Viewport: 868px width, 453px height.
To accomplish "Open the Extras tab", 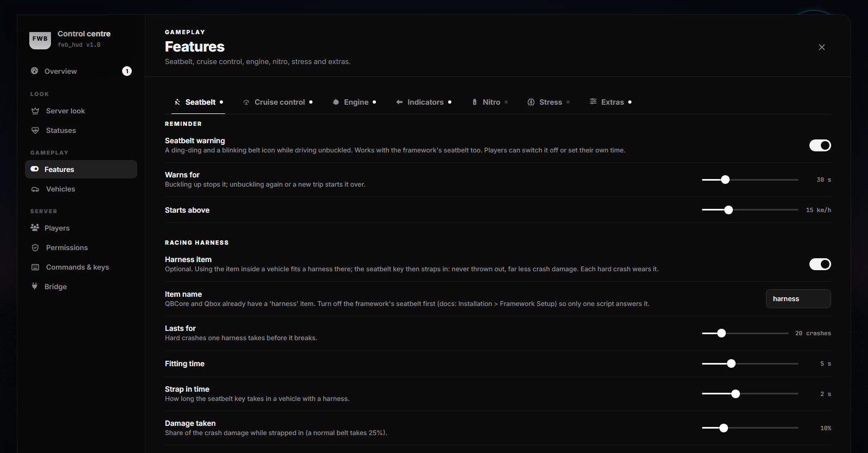I will point(610,102).
